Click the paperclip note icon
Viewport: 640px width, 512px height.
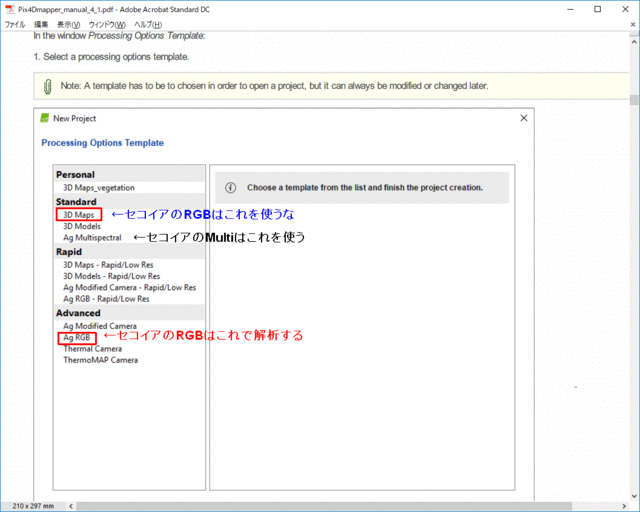(x=47, y=86)
